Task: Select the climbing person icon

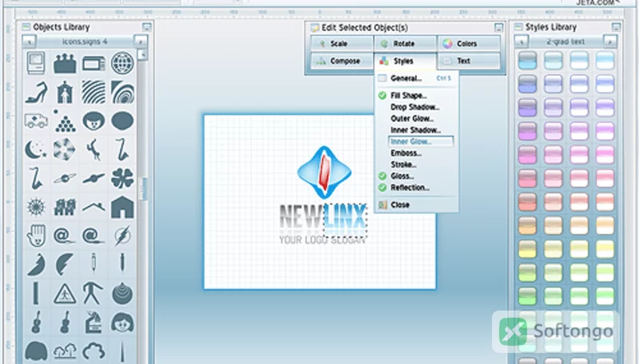Action: coord(93,149)
